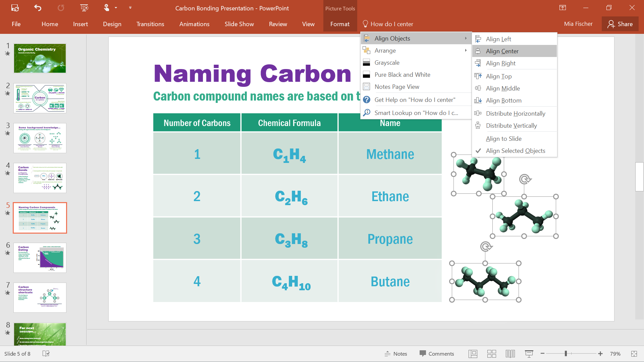Image resolution: width=644 pixels, height=362 pixels.
Task: Toggle the Notes pane button
Action: (396, 354)
